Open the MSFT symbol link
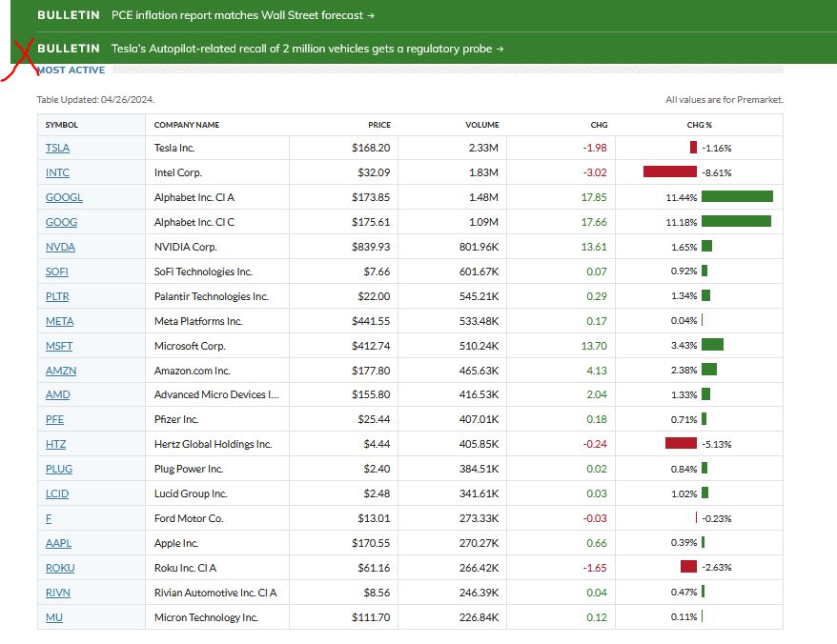 (x=59, y=346)
